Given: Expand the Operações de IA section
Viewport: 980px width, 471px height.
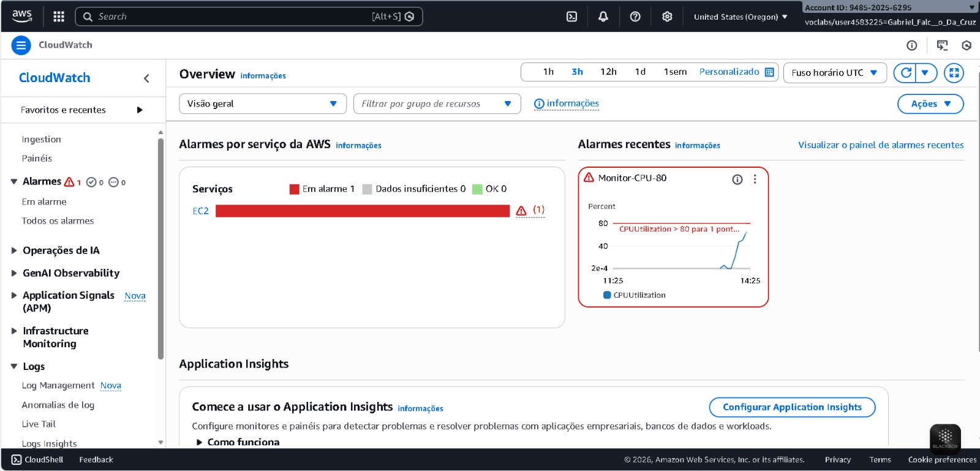Looking at the screenshot, I should coord(61,251).
